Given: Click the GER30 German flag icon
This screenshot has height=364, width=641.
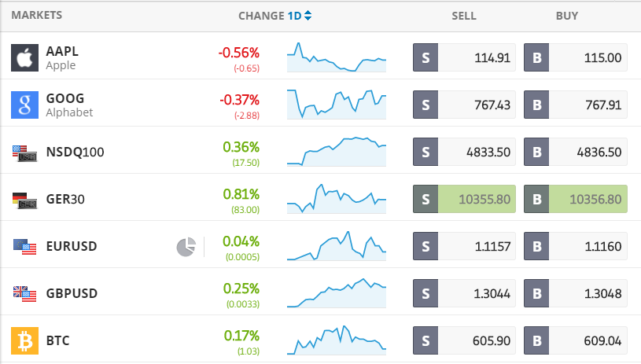Looking at the screenshot, I should tap(24, 200).
